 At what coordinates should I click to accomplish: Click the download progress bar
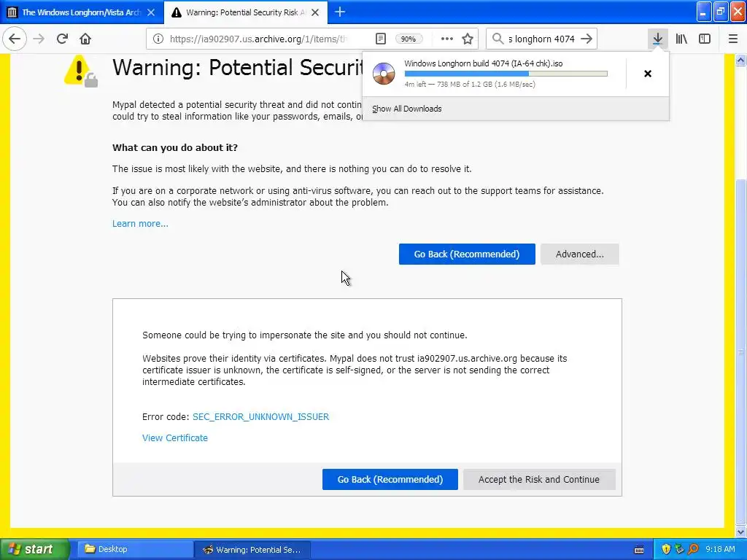506,74
